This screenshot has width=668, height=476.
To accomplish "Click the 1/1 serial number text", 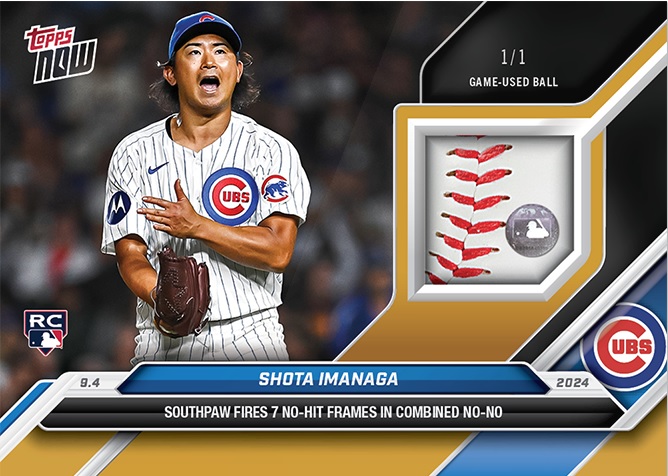I will [x=513, y=58].
